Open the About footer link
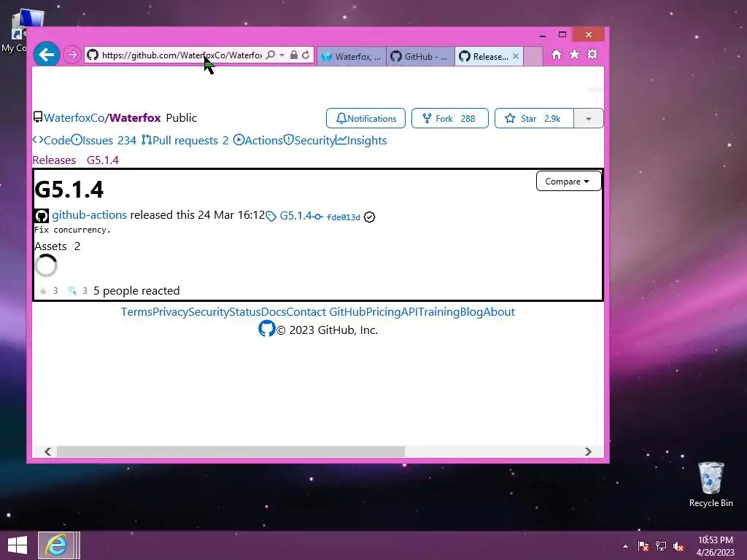The width and height of the screenshot is (747, 560). (x=499, y=312)
